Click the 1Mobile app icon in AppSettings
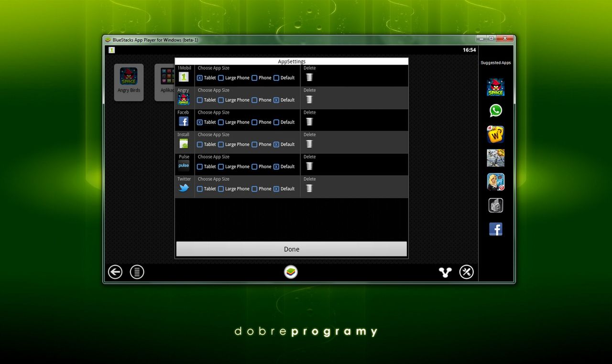This screenshot has height=364, width=612. point(184,77)
